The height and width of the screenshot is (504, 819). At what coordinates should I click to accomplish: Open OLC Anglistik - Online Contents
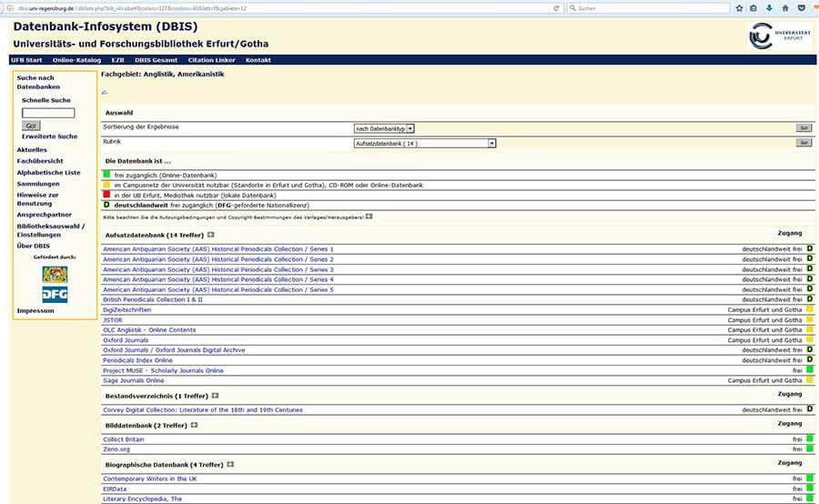[x=149, y=330]
